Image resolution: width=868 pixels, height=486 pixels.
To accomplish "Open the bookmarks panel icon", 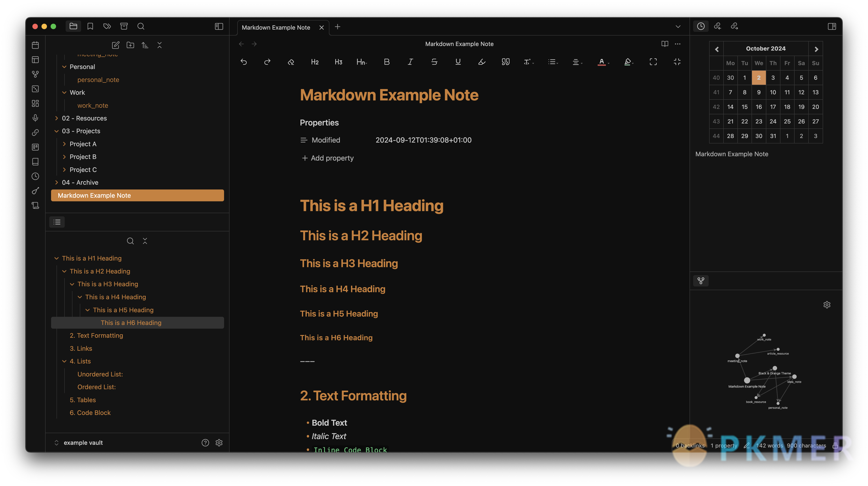I will (90, 26).
